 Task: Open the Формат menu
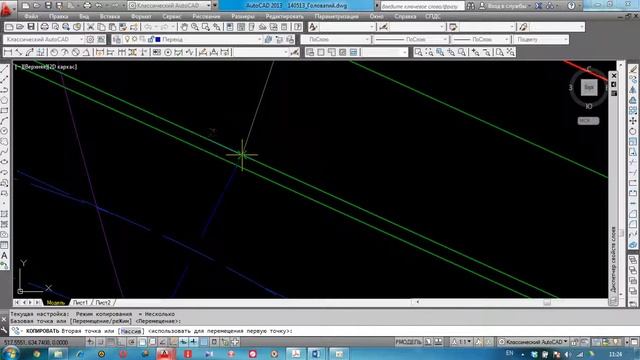coord(141,17)
